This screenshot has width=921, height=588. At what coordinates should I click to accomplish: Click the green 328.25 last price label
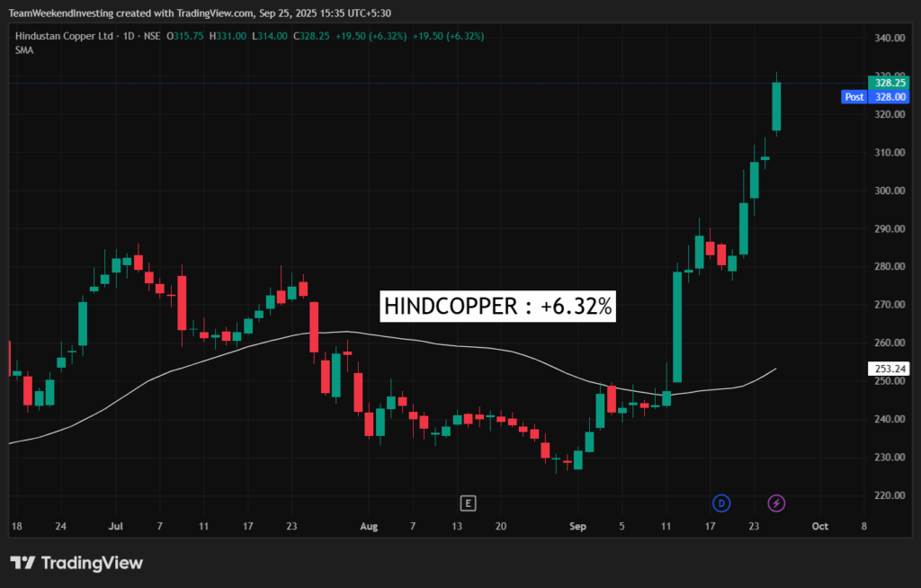[x=888, y=83]
